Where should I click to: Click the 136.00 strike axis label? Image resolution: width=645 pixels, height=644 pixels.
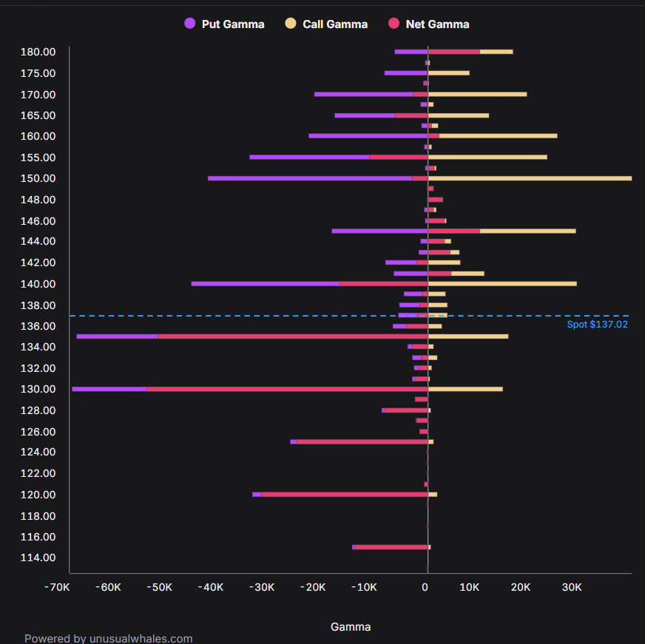tap(38, 326)
